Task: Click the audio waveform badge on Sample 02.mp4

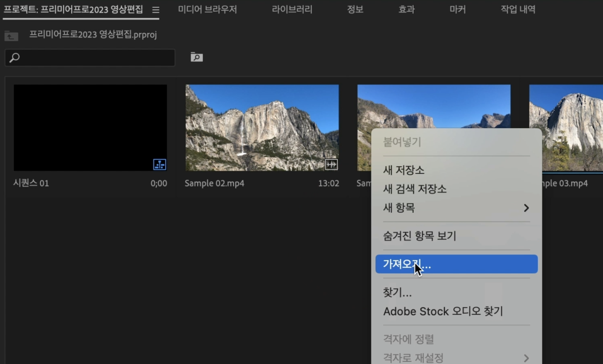Action: click(x=331, y=164)
